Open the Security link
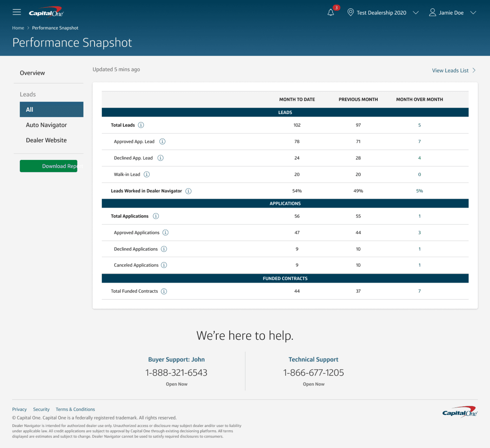This screenshot has height=448, width=490. [x=41, y=409]
